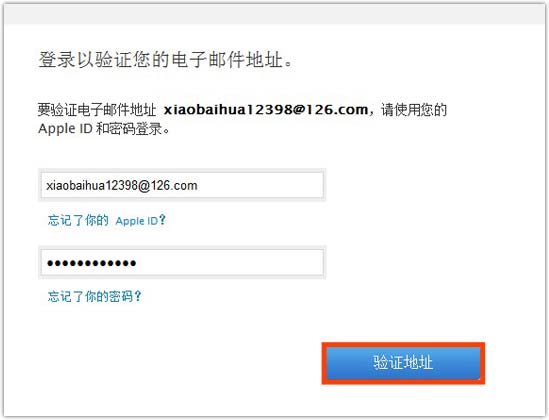Click the text 要验证电子邮件地址
Screen dimensions: 549x420
(97, 110)
